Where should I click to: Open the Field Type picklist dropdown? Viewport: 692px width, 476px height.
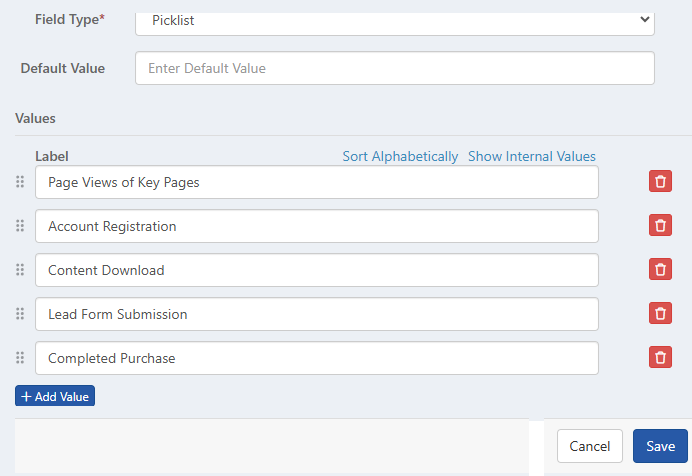pyautogui.click(x=394, y=20)
